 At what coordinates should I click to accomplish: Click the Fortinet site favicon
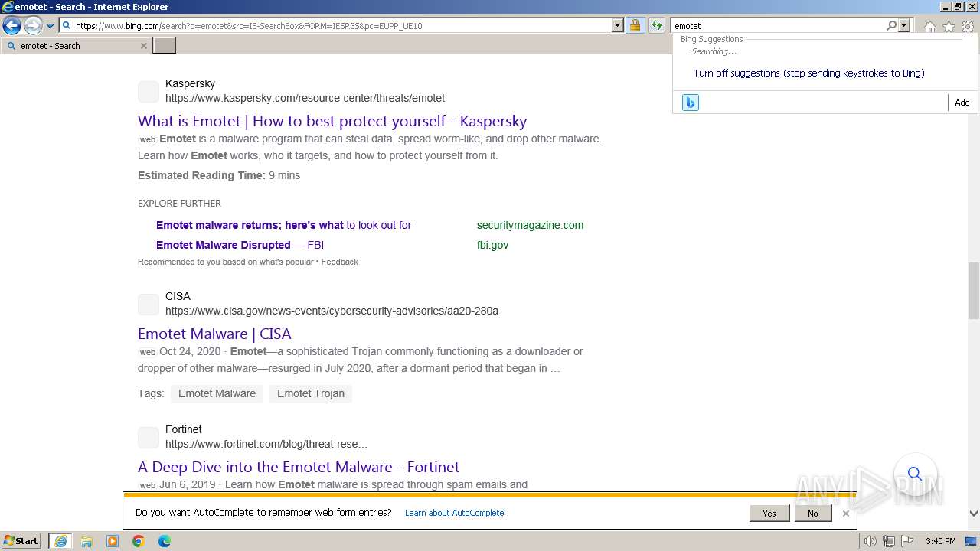[x=149, y=437]
